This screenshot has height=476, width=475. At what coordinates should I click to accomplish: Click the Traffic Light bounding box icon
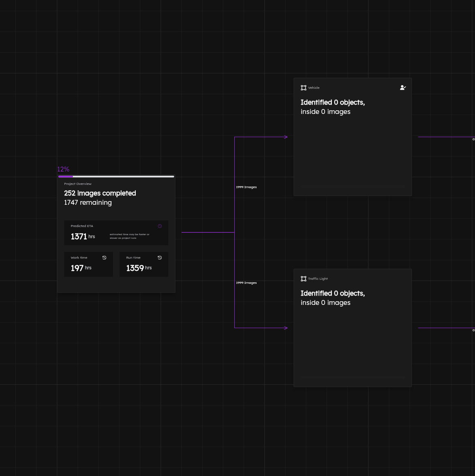(304, 279)
